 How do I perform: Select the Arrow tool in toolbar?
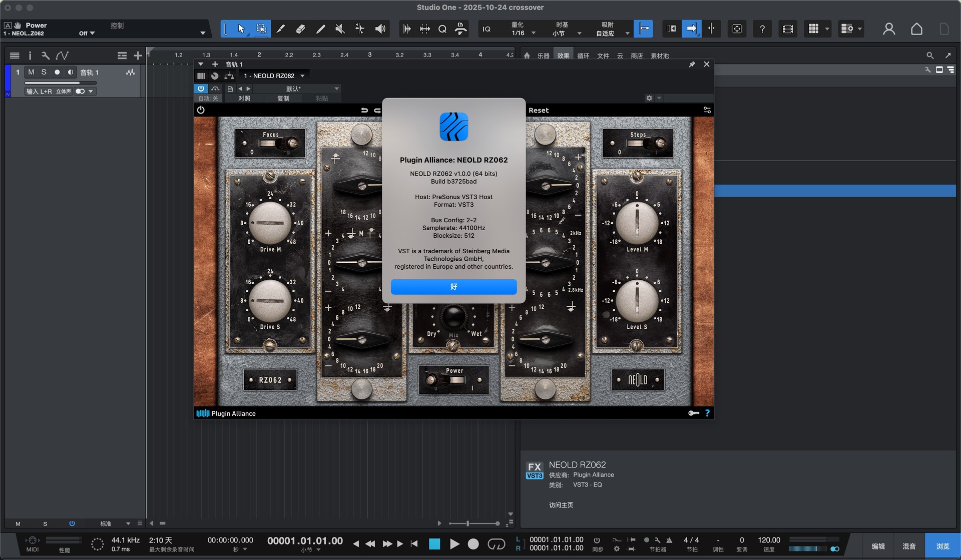[x=241, y=29]
